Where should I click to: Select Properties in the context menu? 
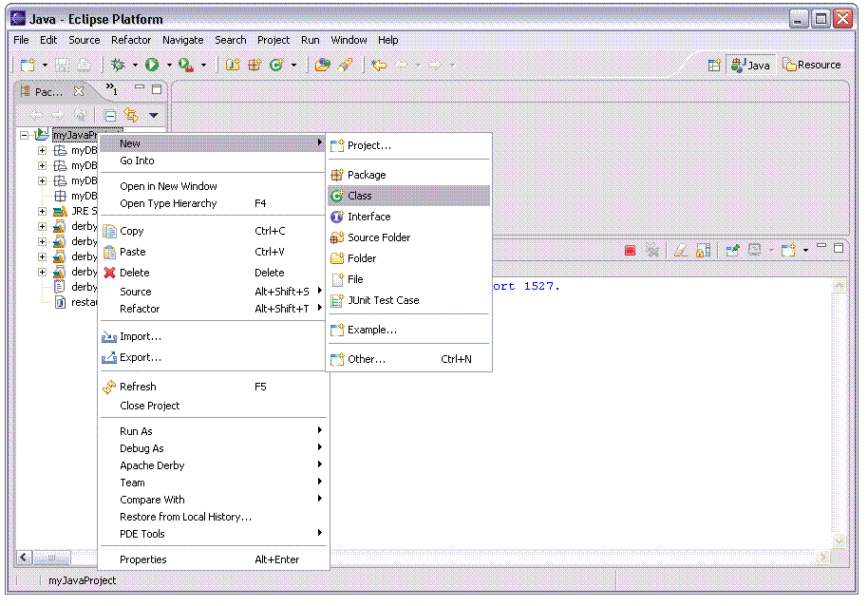point(143,559)
